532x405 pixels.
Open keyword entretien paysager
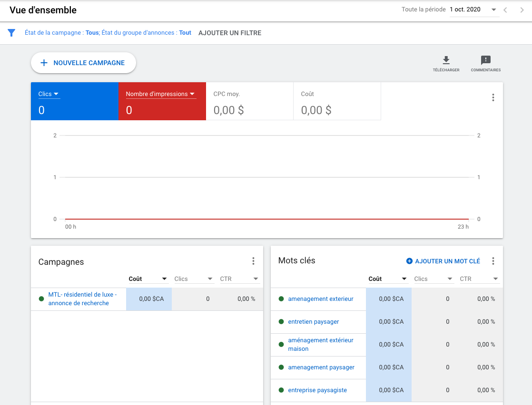pyautogui.click(x=314, y=322)
